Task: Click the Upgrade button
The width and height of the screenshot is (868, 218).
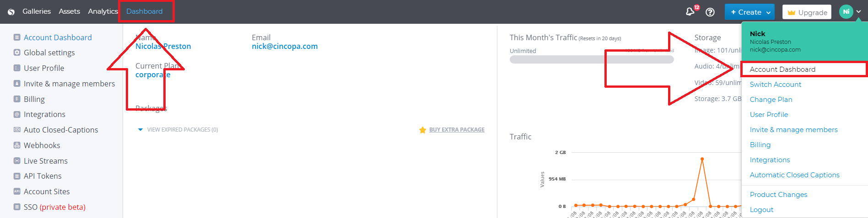Action: pyautogui.click(x=808, y=12)
